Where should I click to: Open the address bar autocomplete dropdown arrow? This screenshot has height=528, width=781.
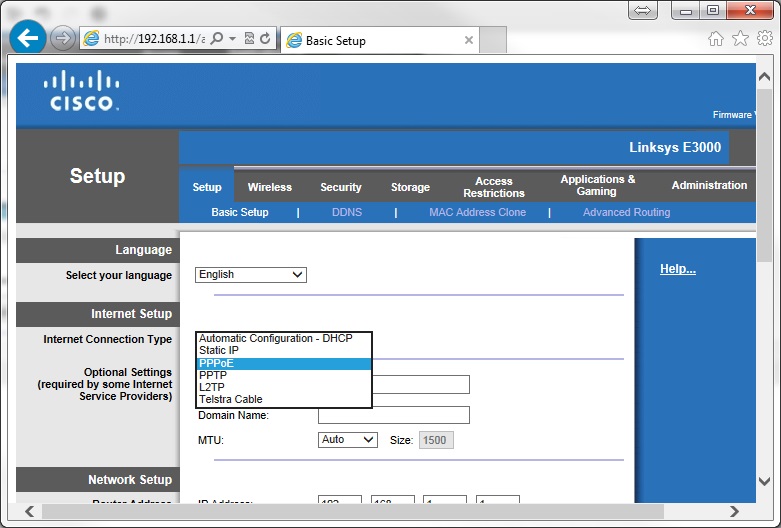tap(232, 38)
